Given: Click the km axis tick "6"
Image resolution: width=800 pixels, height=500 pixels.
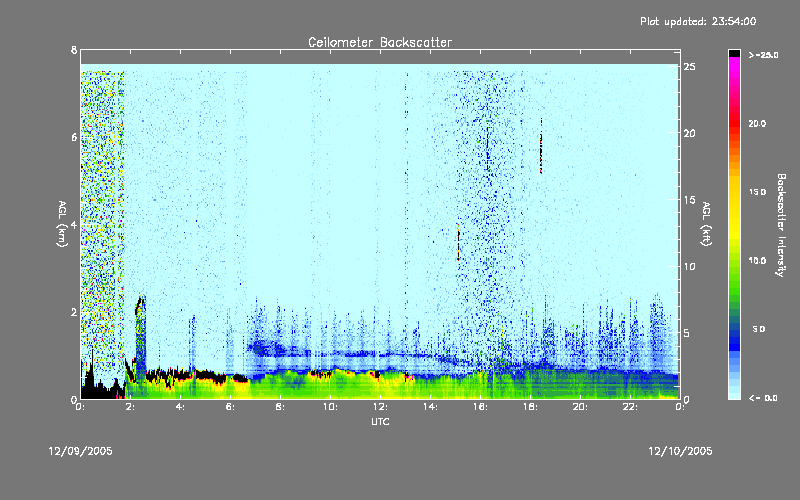Looking at the screenshot, I should click(74, 137).
